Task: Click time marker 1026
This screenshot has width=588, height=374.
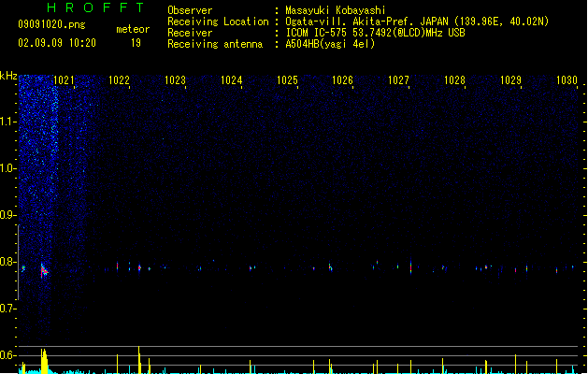Action: pos(342,80)
